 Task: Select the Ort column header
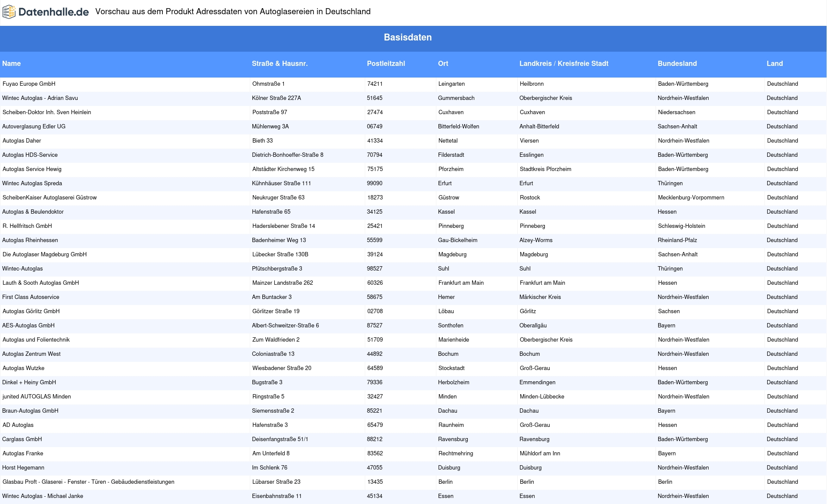(x=443, y=63)
